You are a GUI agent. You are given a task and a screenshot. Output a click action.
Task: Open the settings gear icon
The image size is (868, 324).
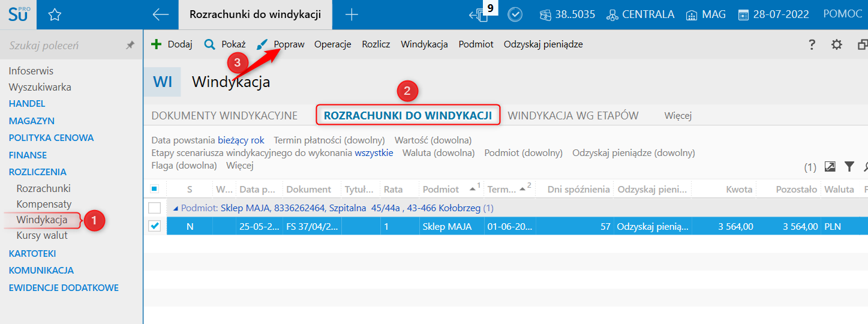point(836,44)
